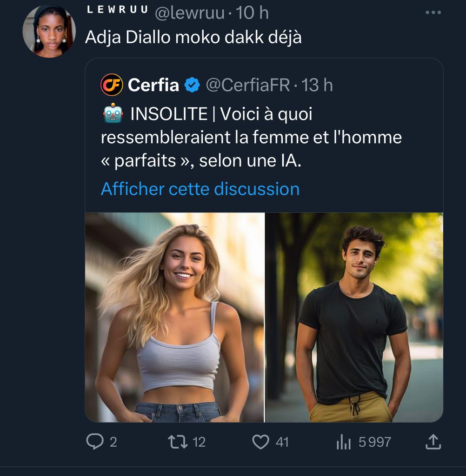Click the robot emoji in quoted tweet
This screenshot has height=476, width=466.
pos(113,113)
